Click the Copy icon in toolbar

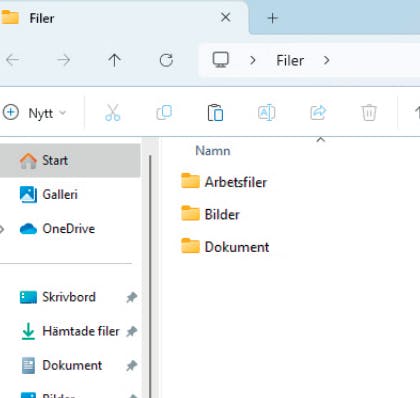(x=164, y=113)
